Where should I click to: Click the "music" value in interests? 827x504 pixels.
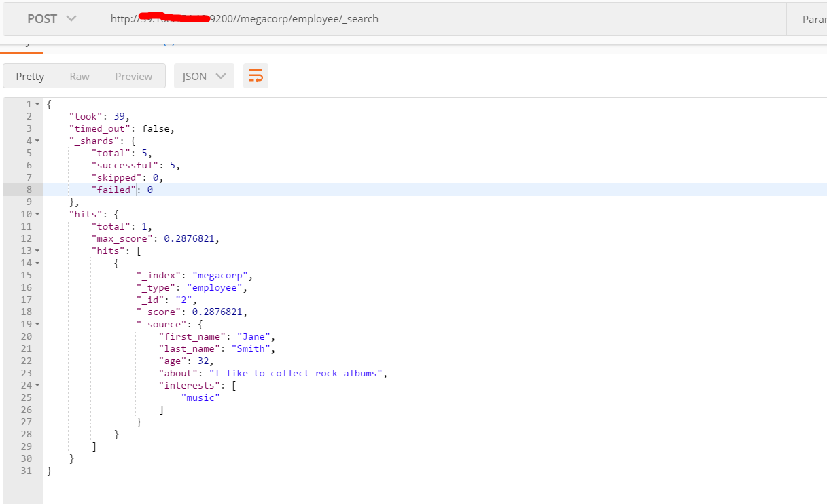point(200,397)
